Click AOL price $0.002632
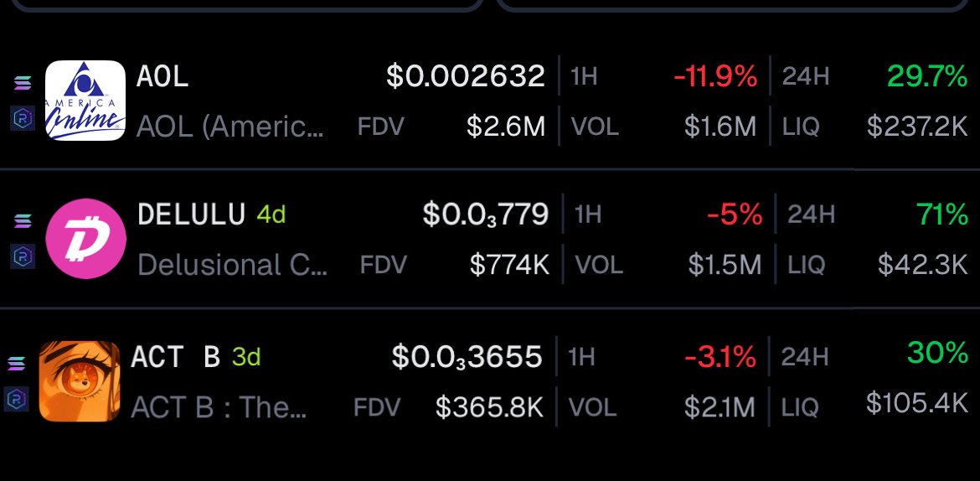This screenshot has height=481, width=980. 466,76
